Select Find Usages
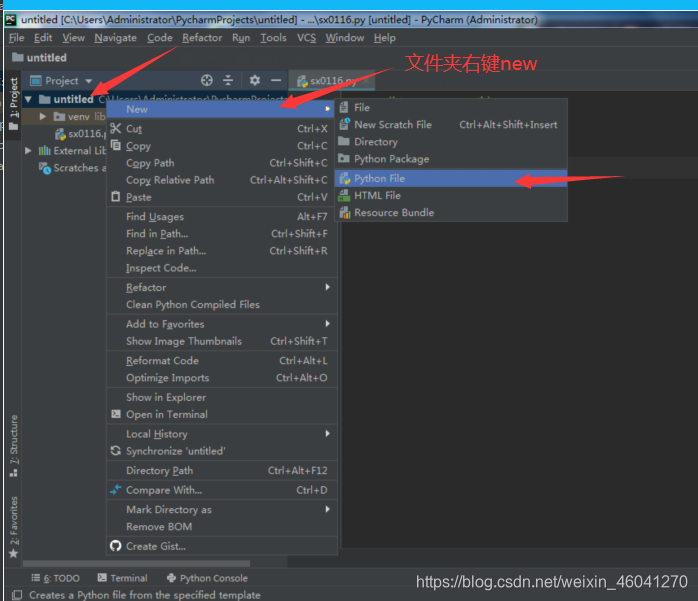698x601 pixels. (x=221, y=216)
